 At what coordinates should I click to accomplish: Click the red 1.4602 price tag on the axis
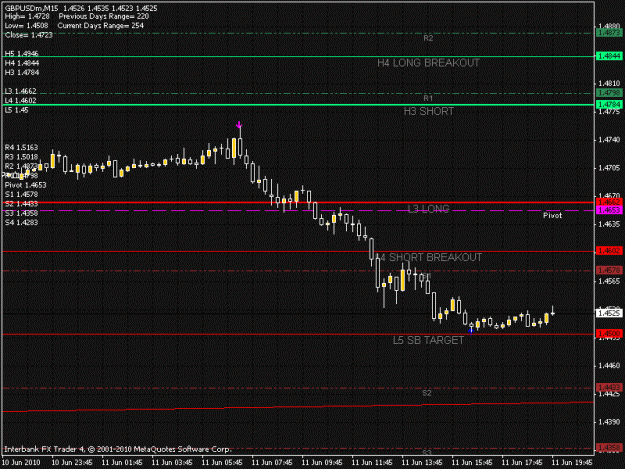(x=609, y=251)
